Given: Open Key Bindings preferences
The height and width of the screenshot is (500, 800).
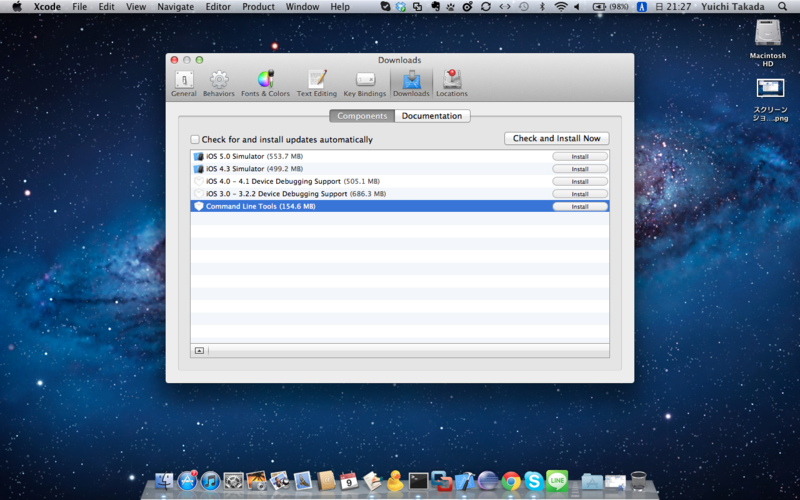Looking at the screenshot, I should pyautogui.click(x=365, y=84).
